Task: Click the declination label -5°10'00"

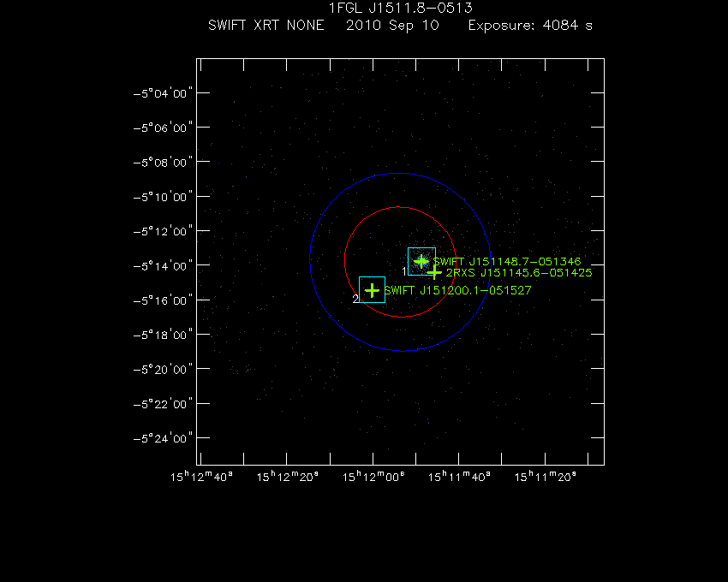Action: pyautogui.click(x=163, y=197)
